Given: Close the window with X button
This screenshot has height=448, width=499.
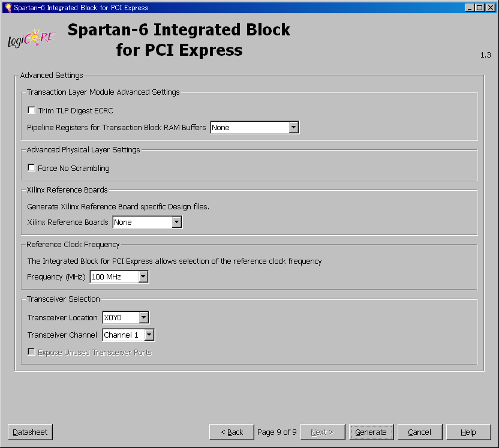Looking at the screenshot, I should [x=489, y=8].
